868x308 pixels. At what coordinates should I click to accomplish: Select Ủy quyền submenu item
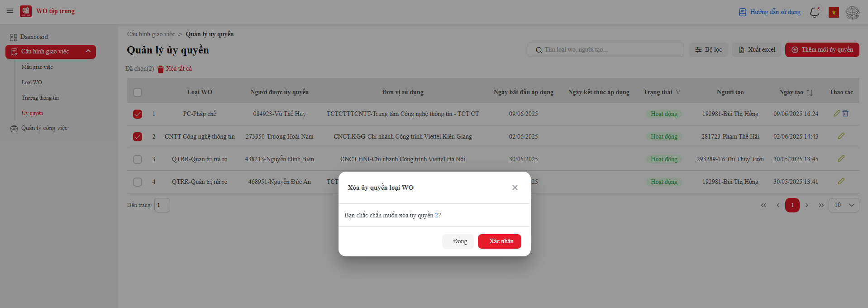32,113
